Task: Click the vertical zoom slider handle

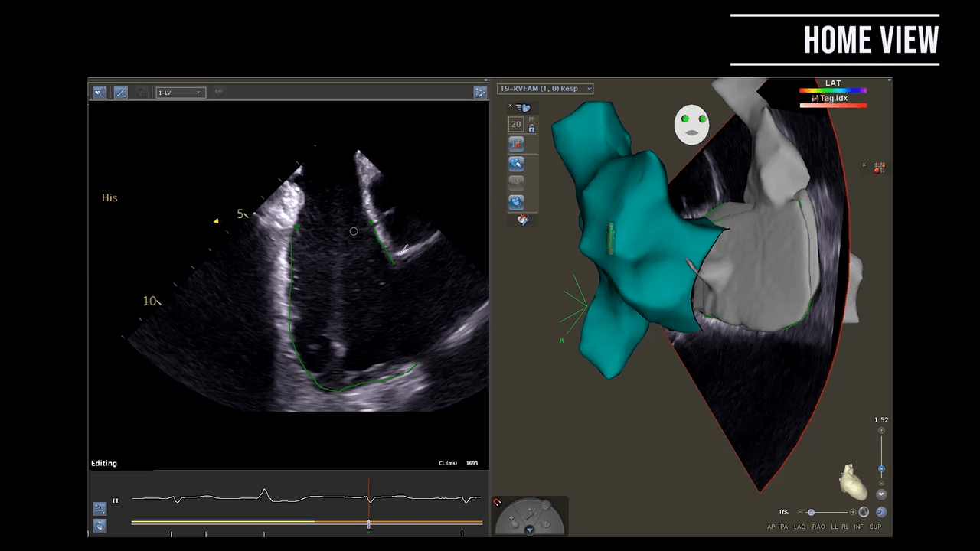Action: pyautogui.click(x=881, y=468)
